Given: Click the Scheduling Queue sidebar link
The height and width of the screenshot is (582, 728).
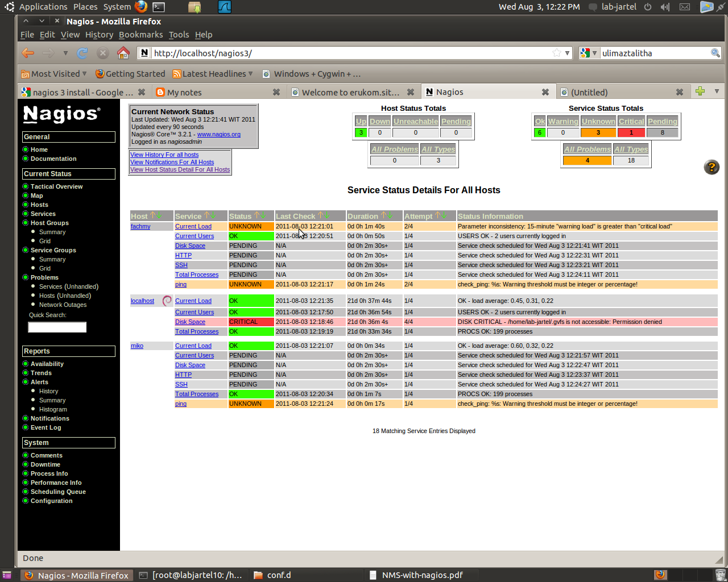Looking at the screenshot, I should click(x=58, y=492).
